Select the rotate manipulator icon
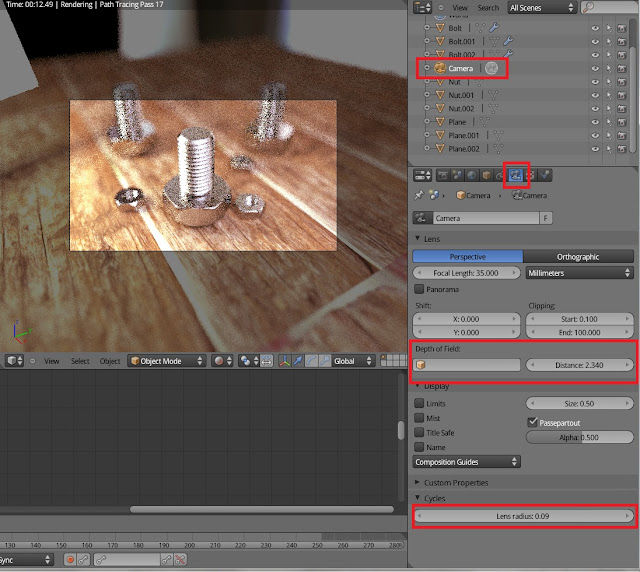The image size is (640, 572). 311,361
